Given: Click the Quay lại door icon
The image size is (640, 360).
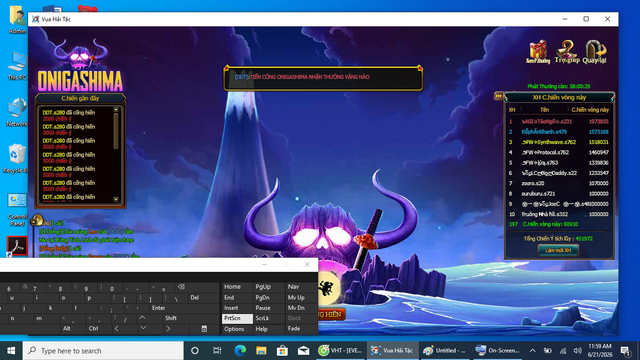Looking at the screenshot, I should [x=595, y=51].
